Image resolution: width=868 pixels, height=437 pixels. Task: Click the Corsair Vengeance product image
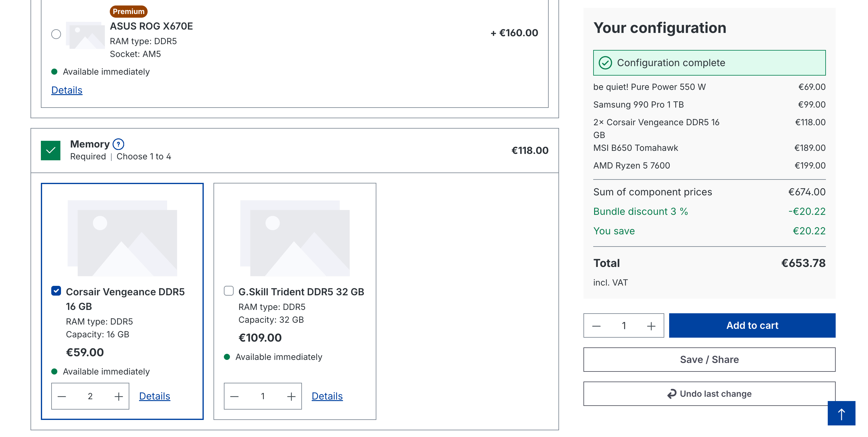pos(122,238)
